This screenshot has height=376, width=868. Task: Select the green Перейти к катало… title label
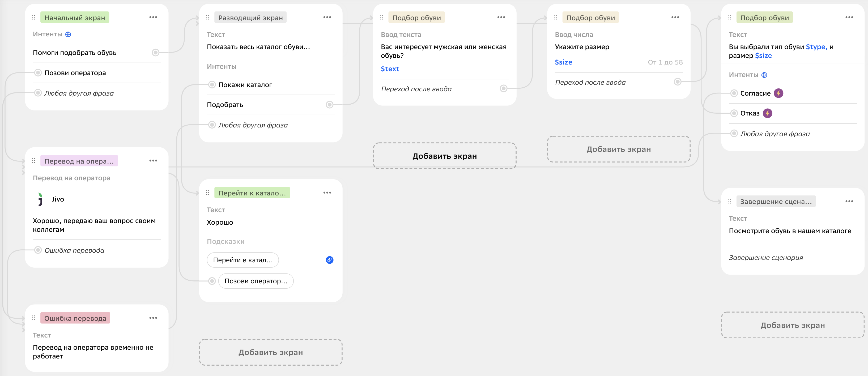252,193
